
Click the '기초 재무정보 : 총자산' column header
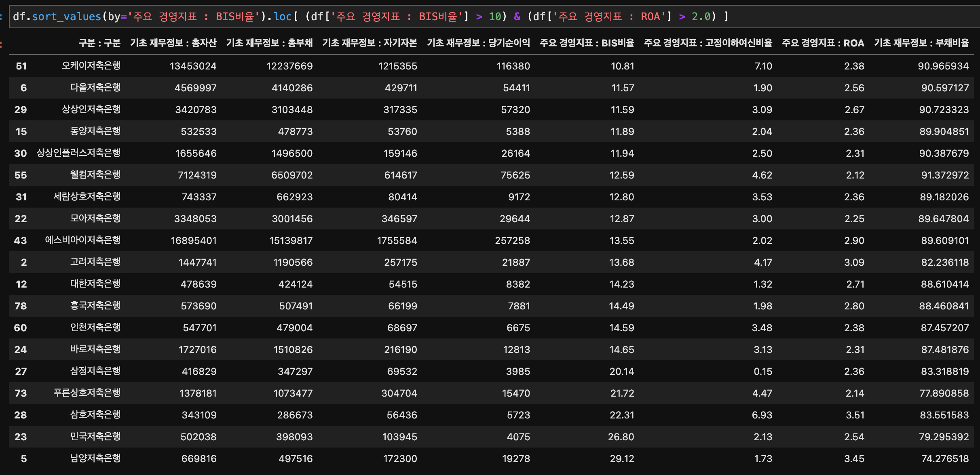[x=173, y=43]
